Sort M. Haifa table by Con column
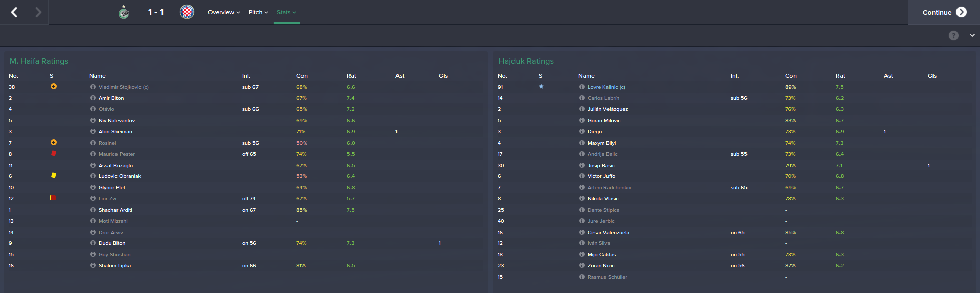Screen dimensions: 980x293 coord(302,76)
